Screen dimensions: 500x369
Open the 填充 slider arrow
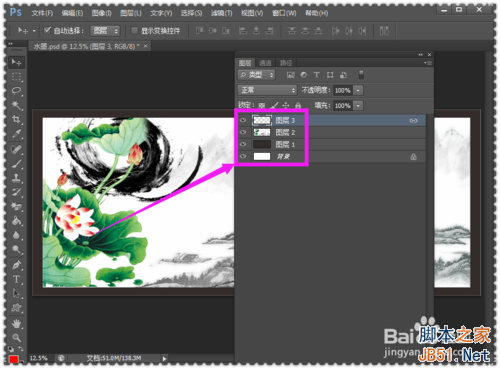pos(358,106)
